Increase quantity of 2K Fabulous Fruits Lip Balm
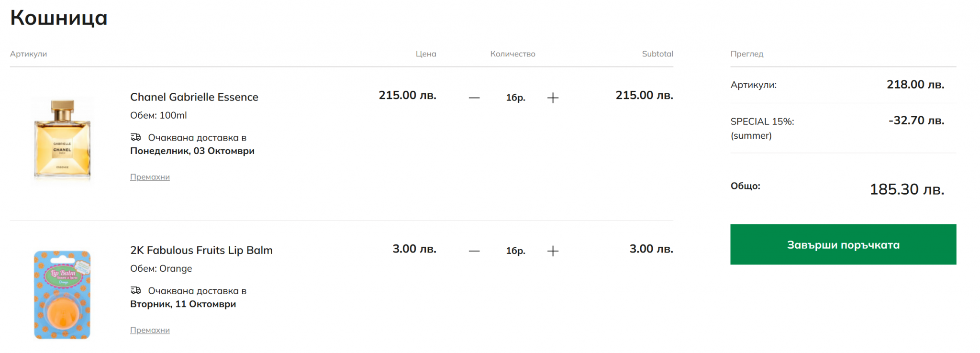 tap(553, 251)
